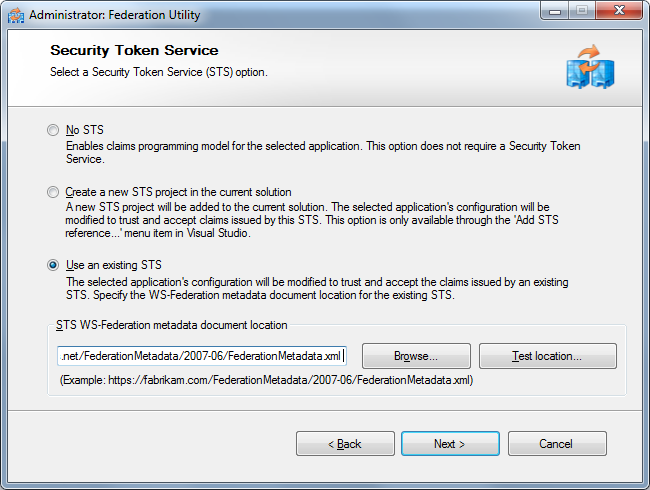Click the Test location... button
The image size is (650, 490).
547,356
